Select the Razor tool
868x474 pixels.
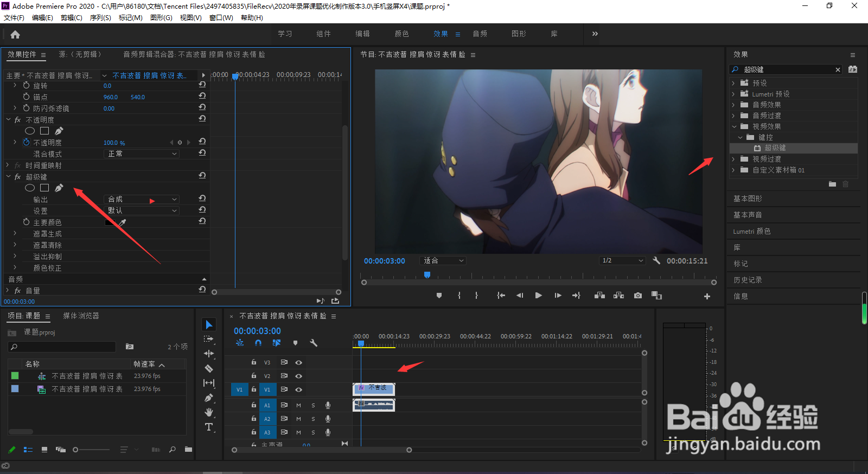(x=209, y=368)
